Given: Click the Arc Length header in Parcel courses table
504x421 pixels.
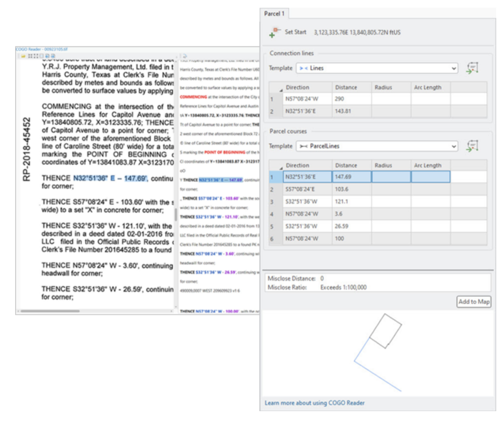Looking at the screenshot, I should click(431, 165).
